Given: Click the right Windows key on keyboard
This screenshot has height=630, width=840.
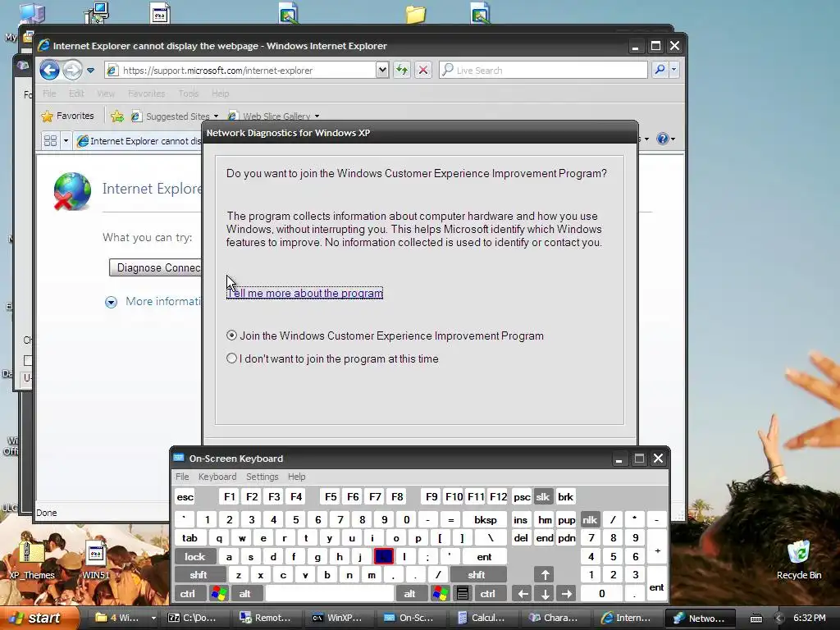Looking at the screenshot, I should click(441, 594).
